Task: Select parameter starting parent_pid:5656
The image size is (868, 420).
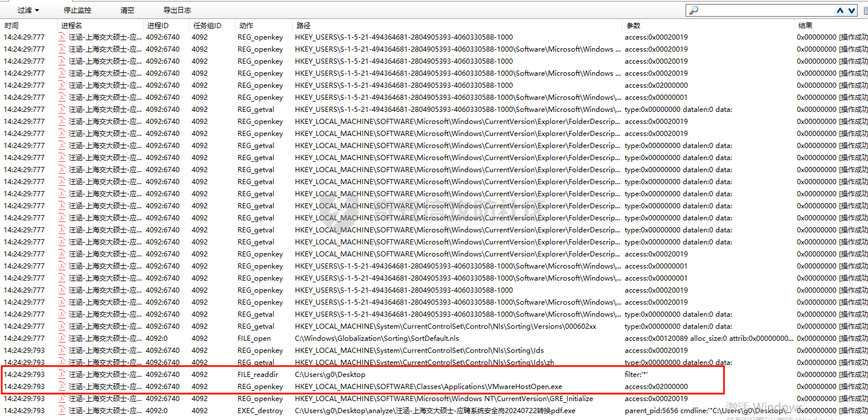Action: click(708, 411)
